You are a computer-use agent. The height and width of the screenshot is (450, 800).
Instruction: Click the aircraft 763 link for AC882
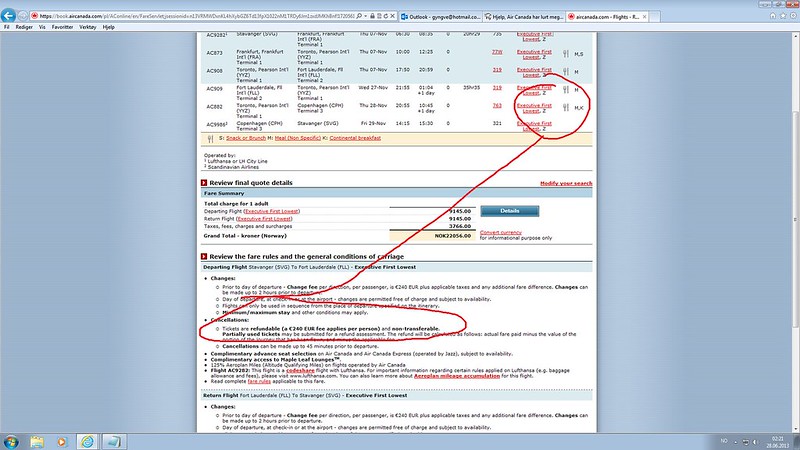[497, 106]
